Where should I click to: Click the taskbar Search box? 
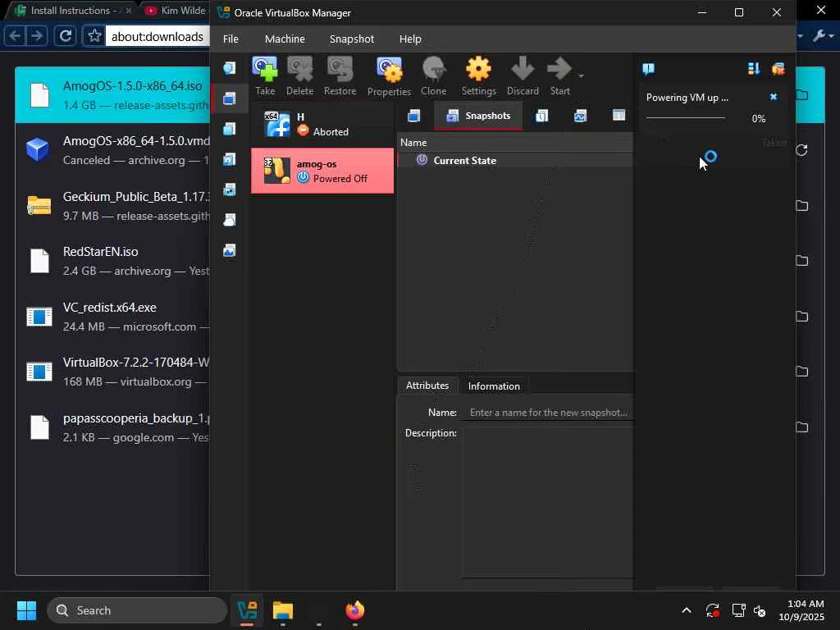coord(137,610)
